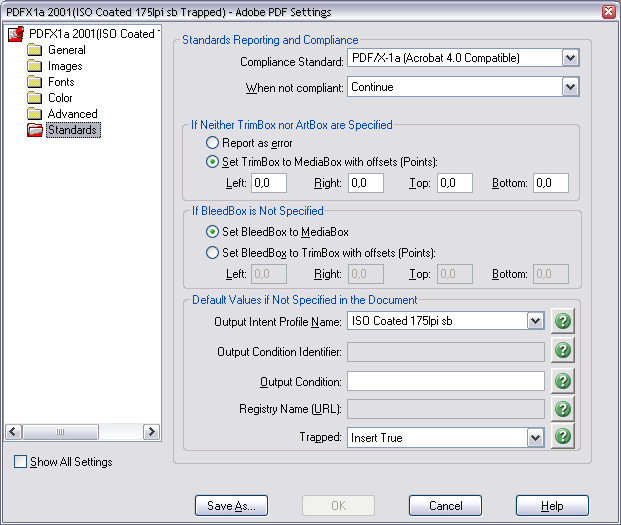Select the General settings category
Viewport: 621px width, 525px height.
67,50
